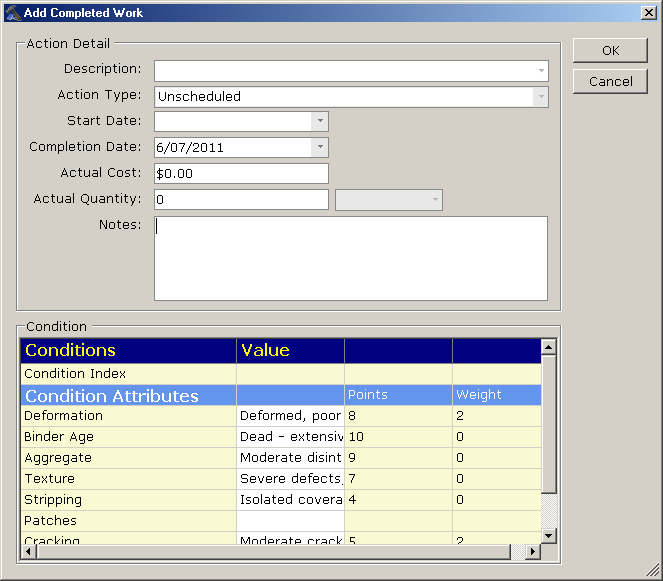Click the Binder Age points cell 10
The height and width of the screenshot is (581, 663).
[x=398, y=437]
